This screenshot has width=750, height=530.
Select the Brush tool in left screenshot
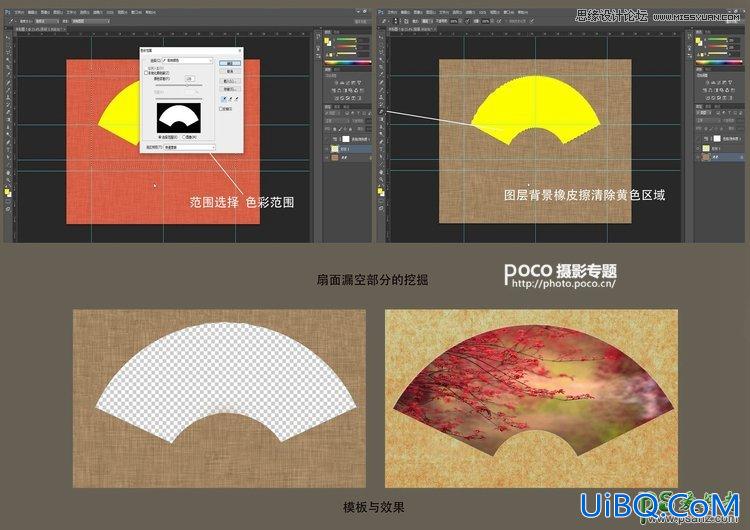8,89
